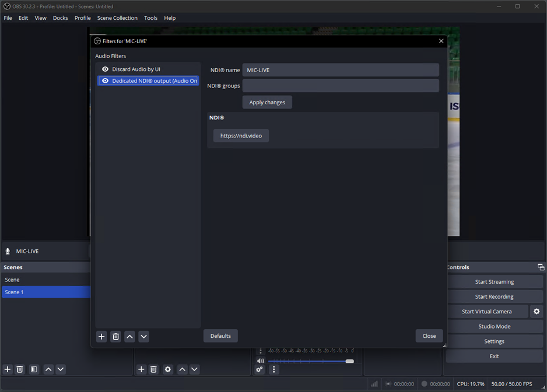The image size is (547, 392).
Task: Add a new audio filter with plus icon
Action: (x=101, y=337)
